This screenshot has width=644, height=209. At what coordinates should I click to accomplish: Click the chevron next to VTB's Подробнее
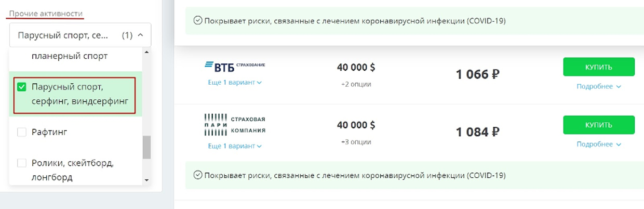pos(619,87)
